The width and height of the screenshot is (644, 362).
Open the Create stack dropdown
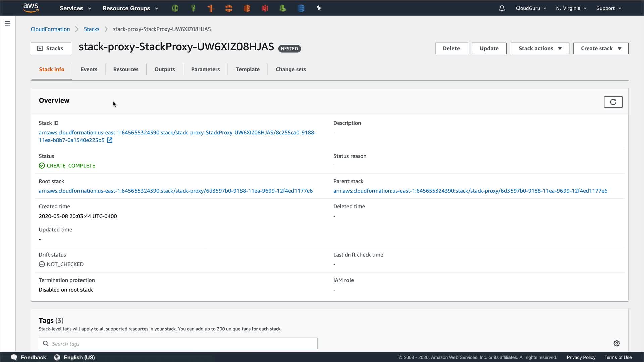(x=600, y=48)
